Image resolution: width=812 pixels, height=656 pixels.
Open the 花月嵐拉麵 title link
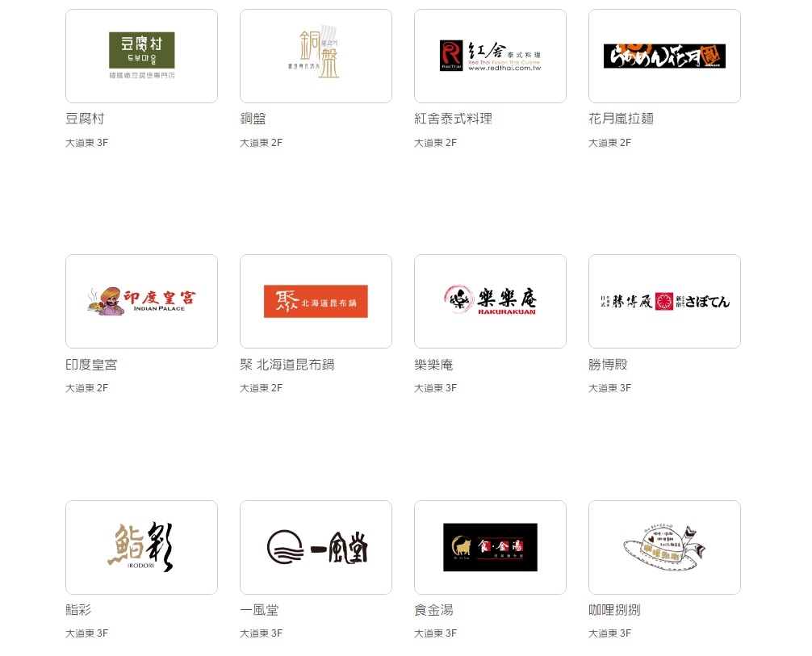click(621, 119)
